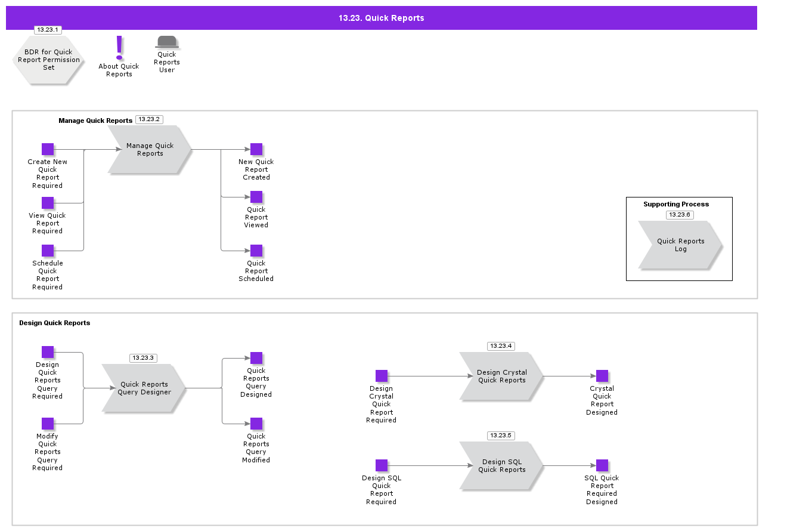
Task: Click the Design SQL Quick Reports process arrow
Action: coord(501,465)
